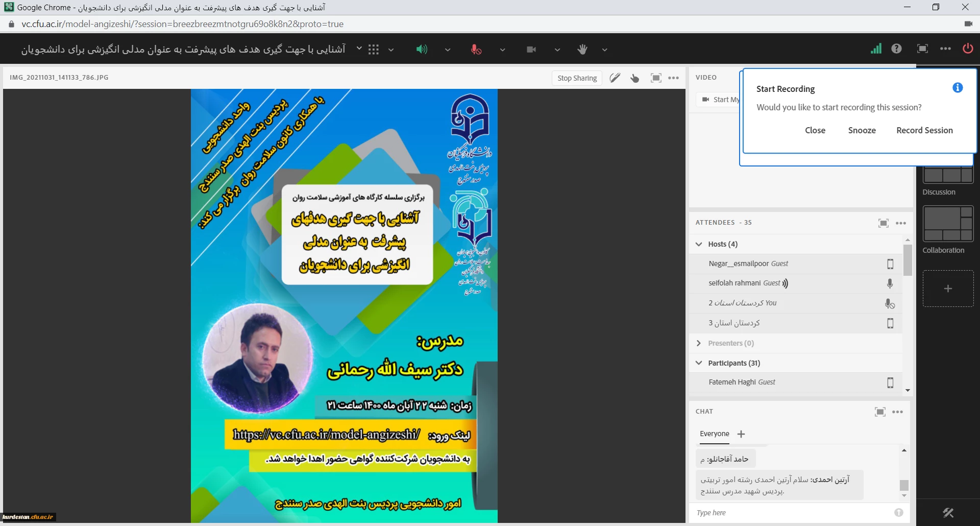Toggle the muted microphone button

tap(476, 50)
